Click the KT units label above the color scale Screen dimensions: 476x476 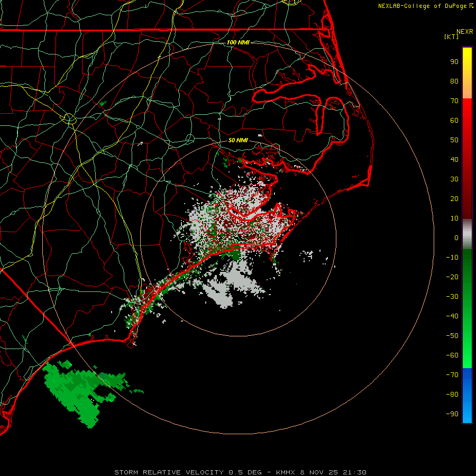coord(452,36)
